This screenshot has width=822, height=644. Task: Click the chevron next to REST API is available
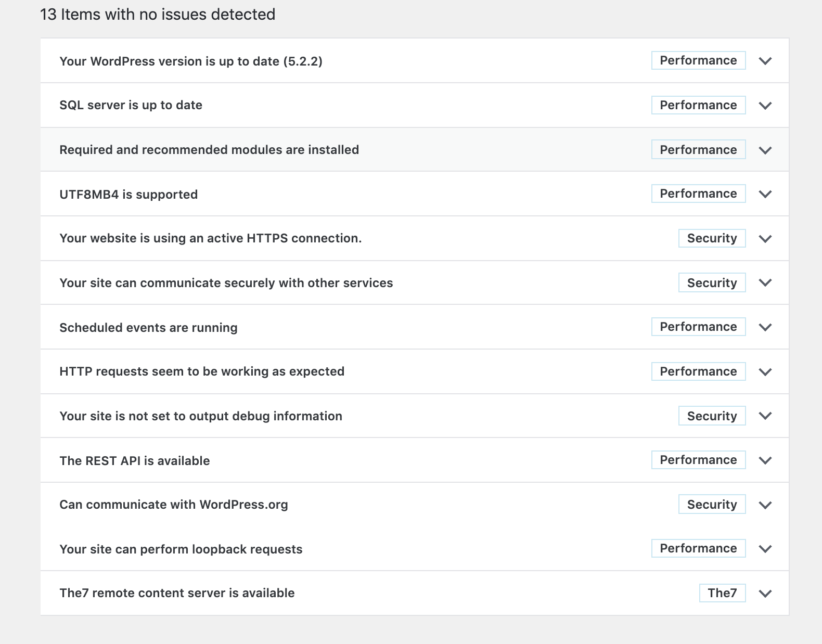tap(765, 460)
